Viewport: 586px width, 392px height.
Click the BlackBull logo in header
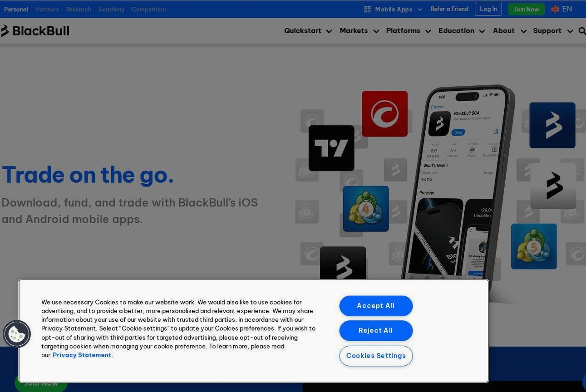[35, 31]
